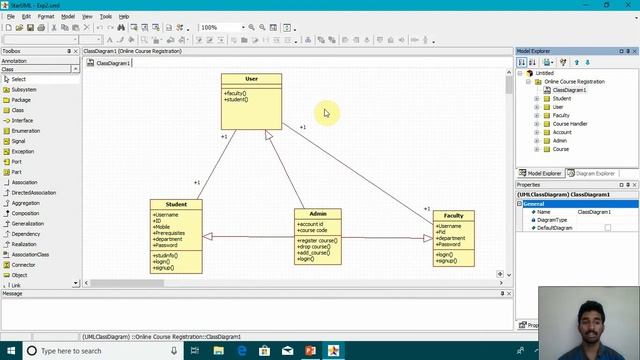Open the Tools menu

point(106,16)
